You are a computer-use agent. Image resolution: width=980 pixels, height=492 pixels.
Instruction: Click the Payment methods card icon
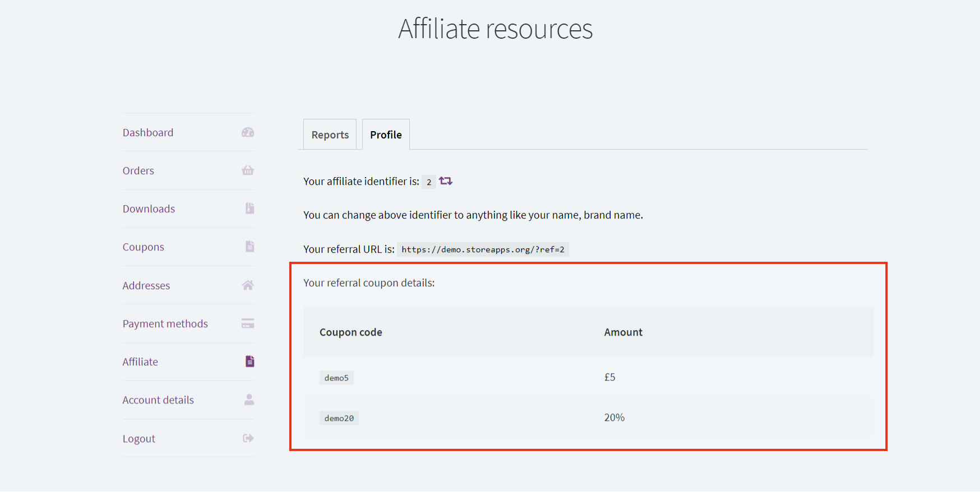tap(248, 323)
